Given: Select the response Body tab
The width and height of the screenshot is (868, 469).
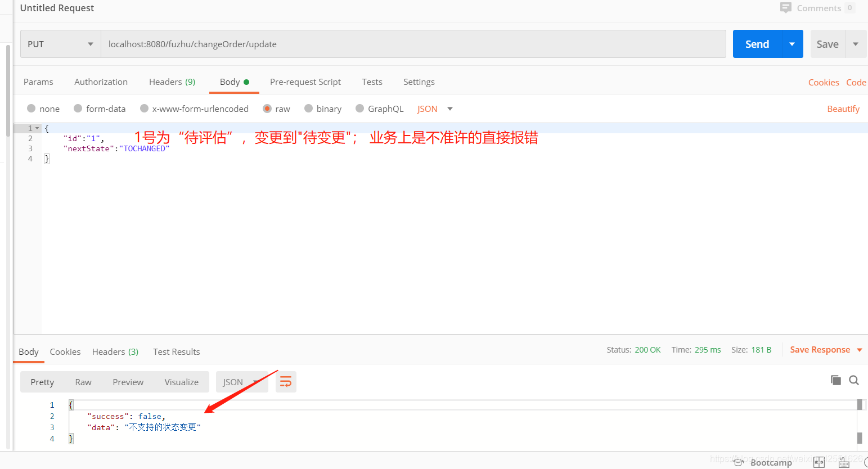Looking at the screenshot, I should tap(29, 351).
